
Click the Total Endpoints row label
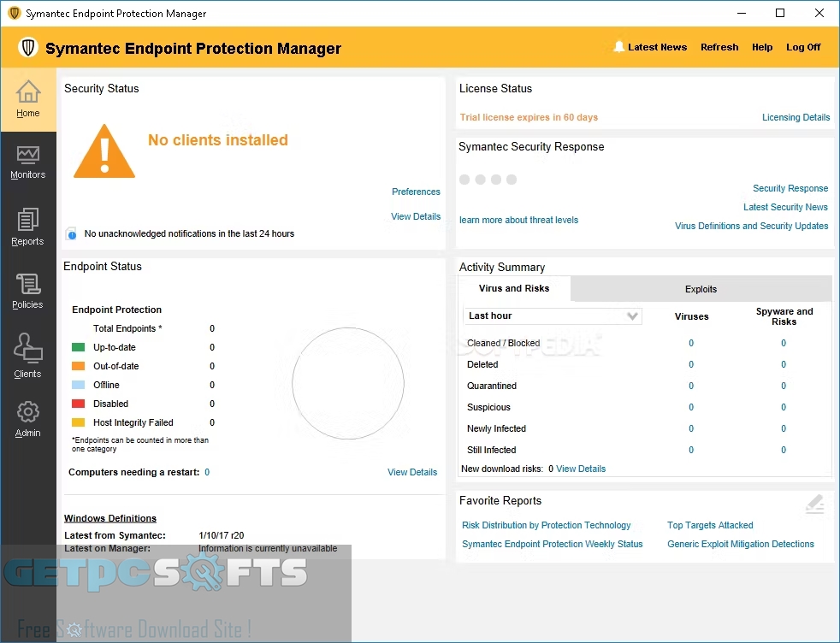pos(127,328)
